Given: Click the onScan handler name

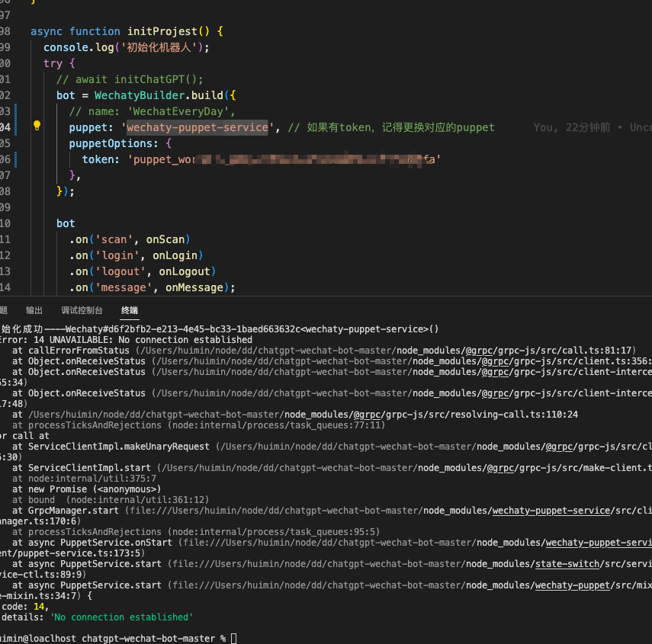Looking at the screenshot, I should (165, 240).
